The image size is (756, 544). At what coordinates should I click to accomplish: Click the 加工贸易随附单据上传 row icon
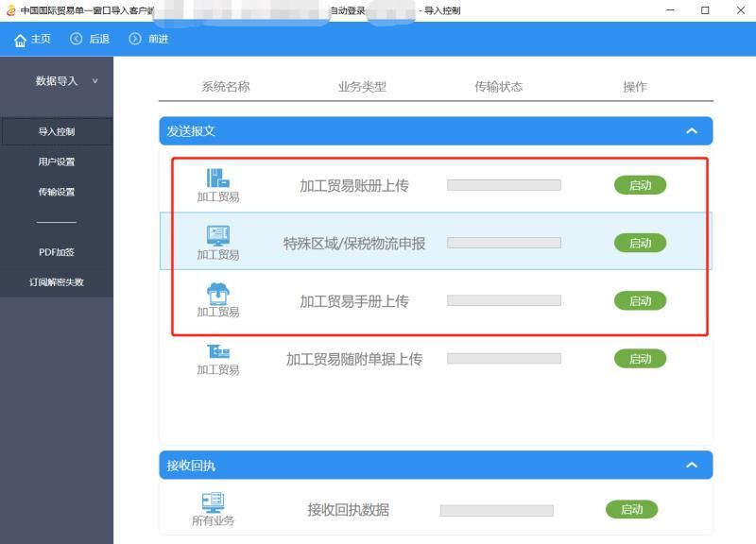[218, 351]
